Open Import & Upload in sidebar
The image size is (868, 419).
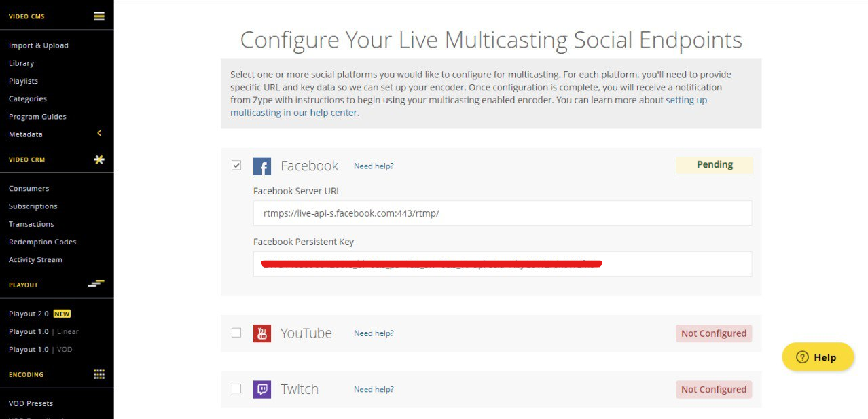pos(39,45)
